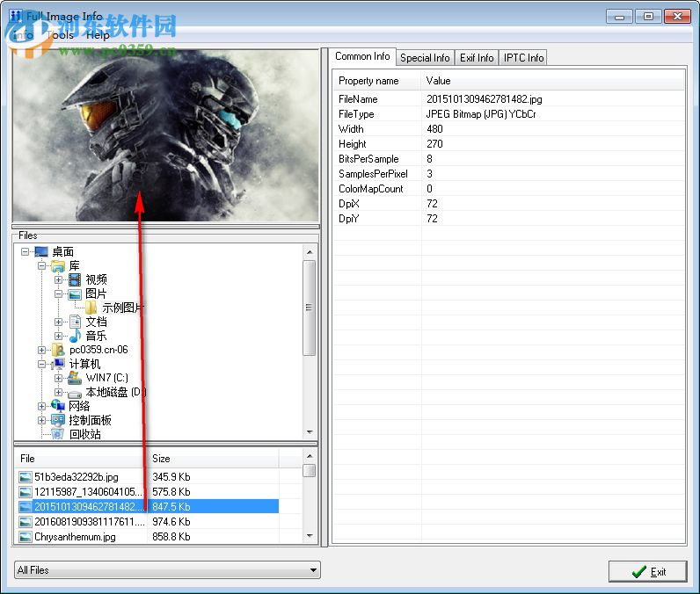Open the Tools menu
Screen dimensions: 700x594
(x=60, y=35)
